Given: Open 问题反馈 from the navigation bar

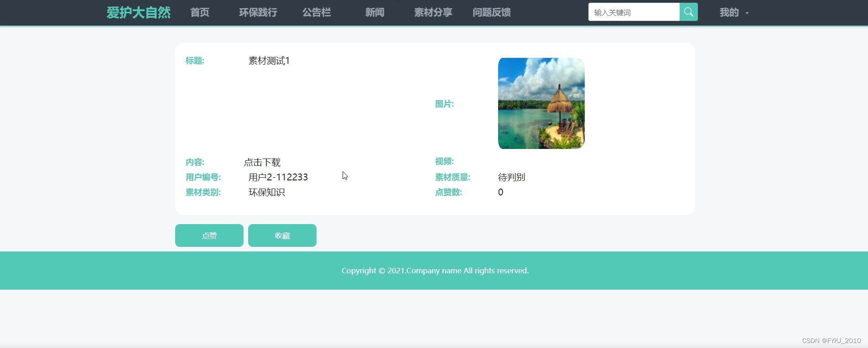Looking at the screenshot, I should coord(492,12).
